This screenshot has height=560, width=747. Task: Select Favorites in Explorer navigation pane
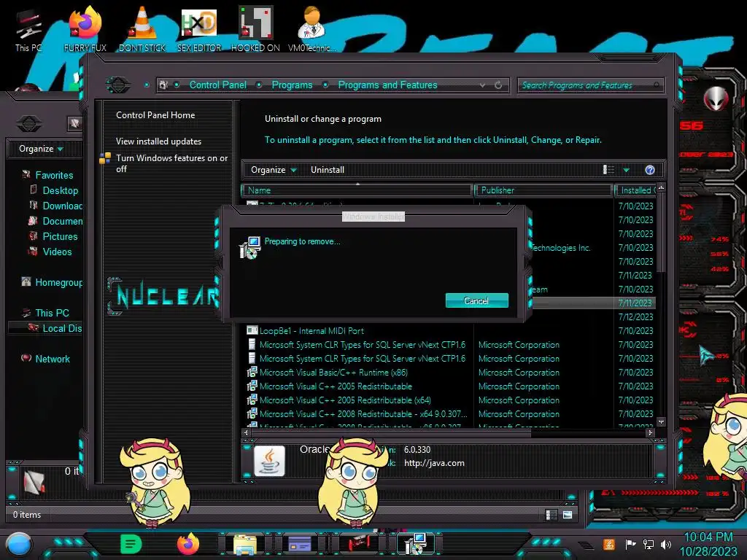pos(54,175)
